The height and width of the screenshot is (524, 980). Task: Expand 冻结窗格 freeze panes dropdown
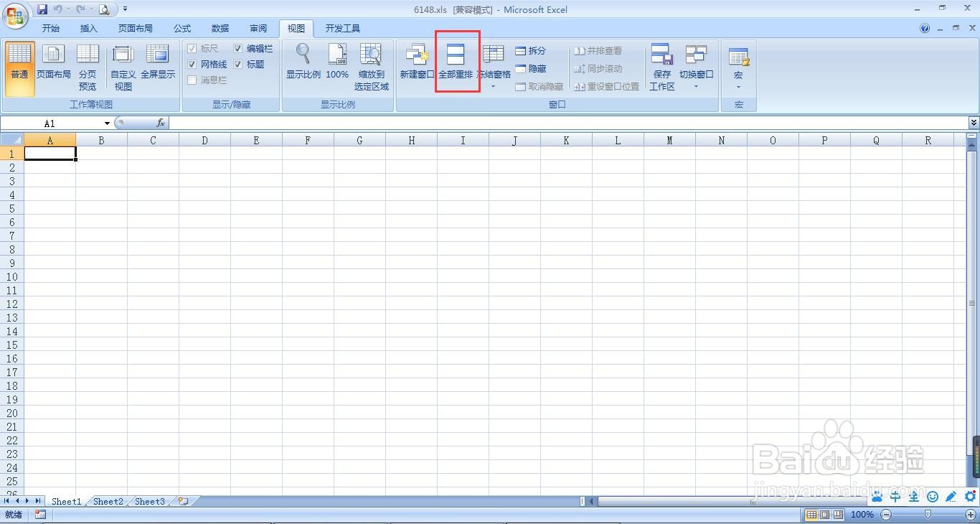pyautogui.click(x=493, y=87)
